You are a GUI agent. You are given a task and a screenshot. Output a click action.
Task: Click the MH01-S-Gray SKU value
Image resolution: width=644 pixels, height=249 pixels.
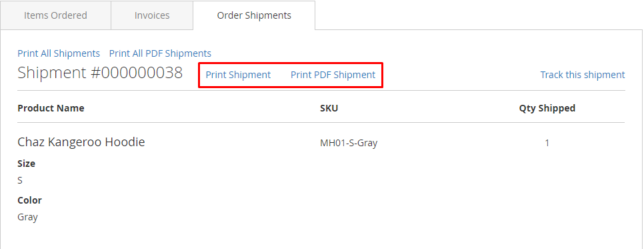click(349, 144)
